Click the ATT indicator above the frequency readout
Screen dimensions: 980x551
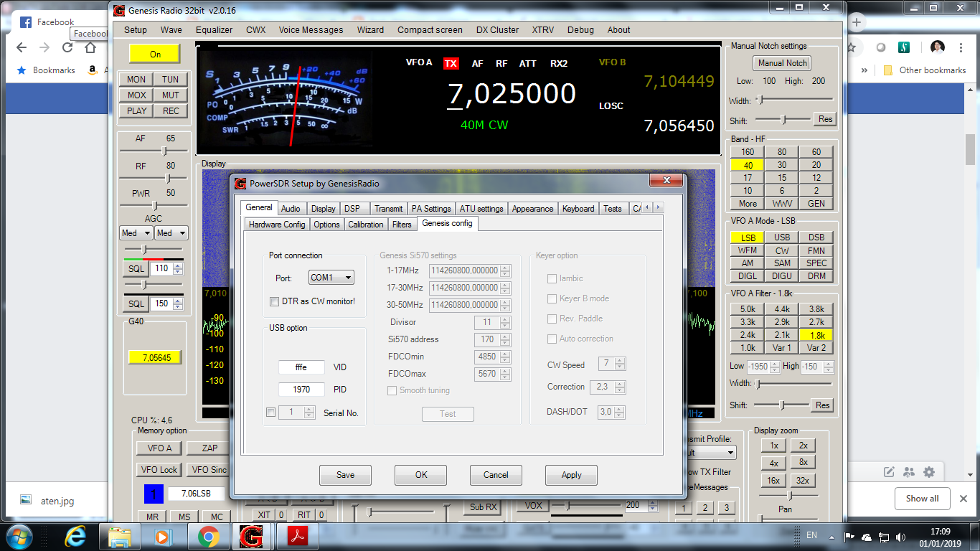(527, 63)
